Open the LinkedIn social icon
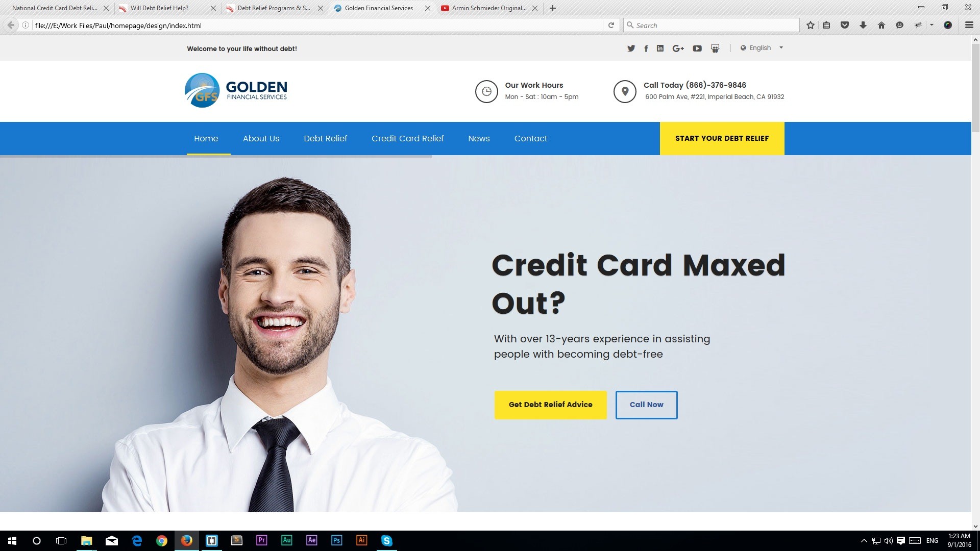The width and height of the screenshot is (980, 551). (660, 48)
